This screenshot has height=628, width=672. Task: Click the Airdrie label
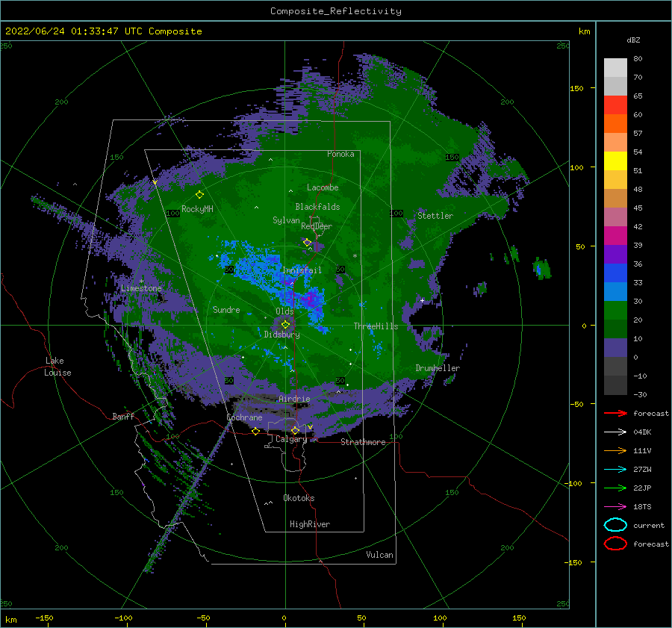(294, 399)
